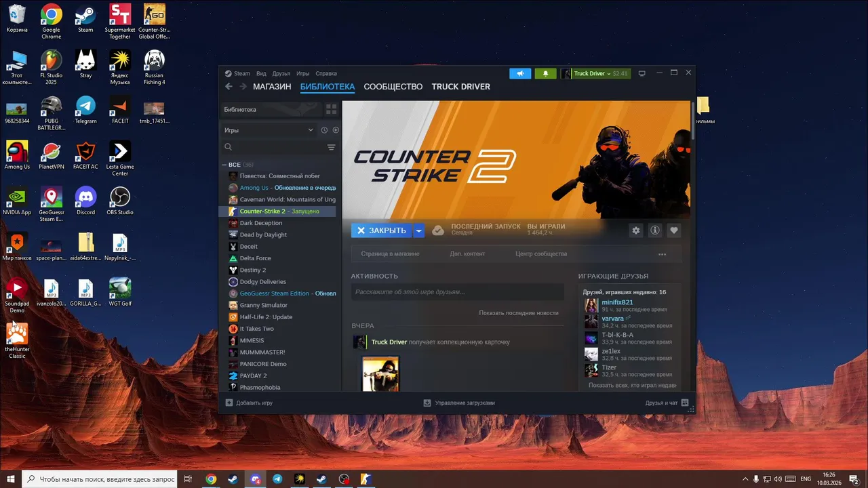Select PUBG BATTLEGROUNDS desktop icon
Screen dimensions: 868x488
(51, 113)
